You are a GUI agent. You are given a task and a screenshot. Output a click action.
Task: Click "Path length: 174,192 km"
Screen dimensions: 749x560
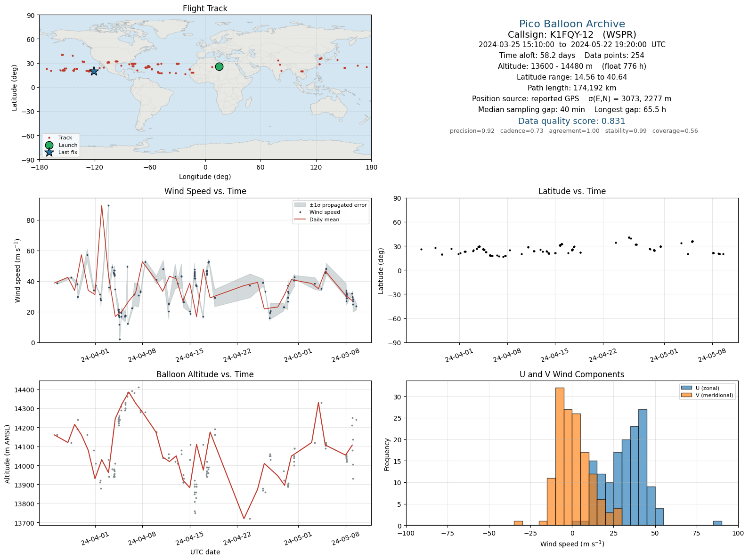pos(572,88)
